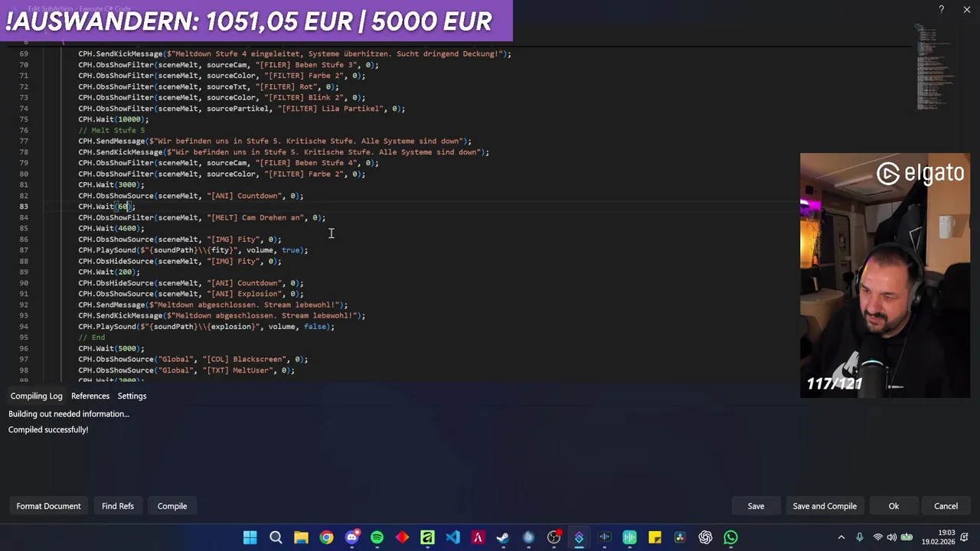Open Spotify from the taskbar
The width and height of the screenshot is (980, 551).
click(x=377, y=537)
